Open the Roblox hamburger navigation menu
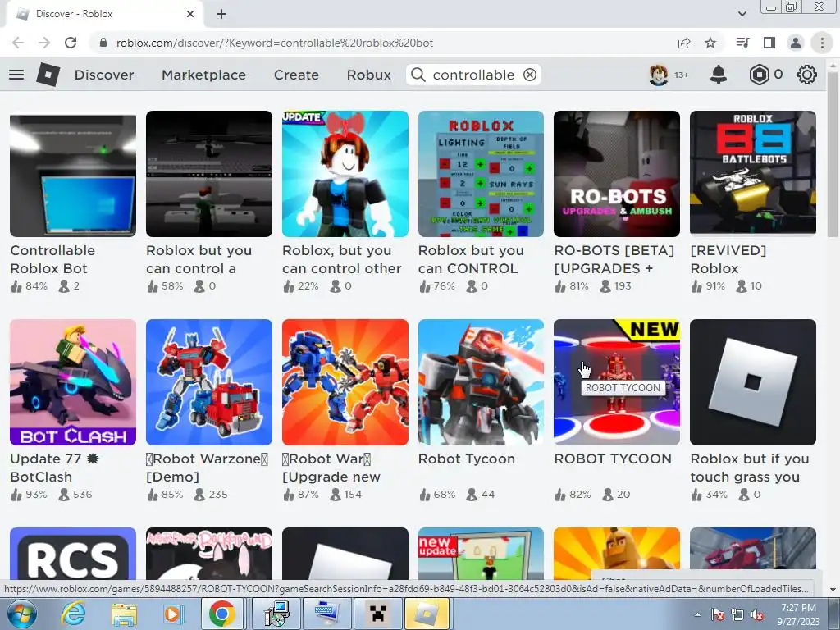The image size is (840, 630). (x=16, y=75)
